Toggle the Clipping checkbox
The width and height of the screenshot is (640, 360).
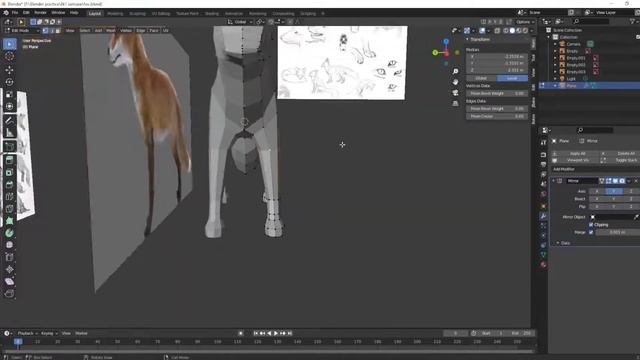[591, 224]
